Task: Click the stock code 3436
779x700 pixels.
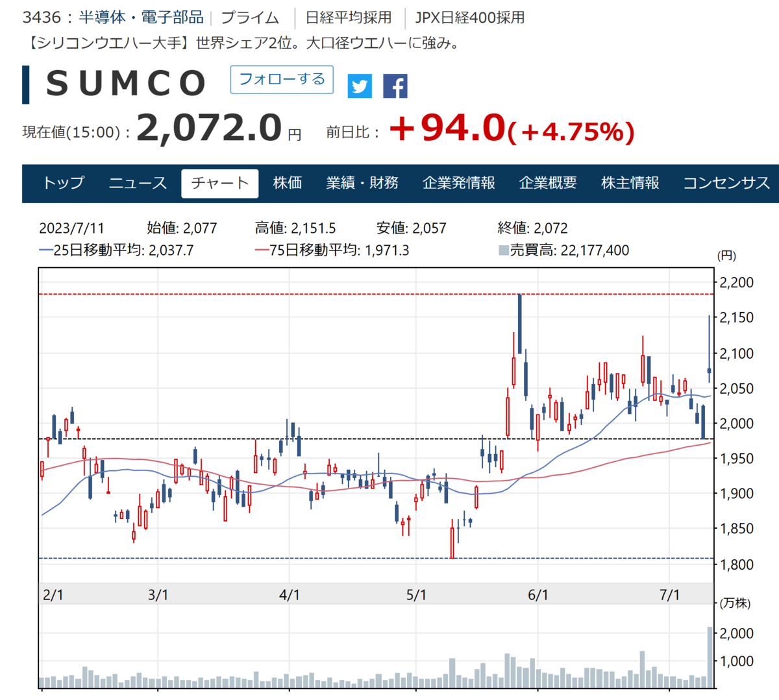Action: pyautogui.click(x=40, y=18)
